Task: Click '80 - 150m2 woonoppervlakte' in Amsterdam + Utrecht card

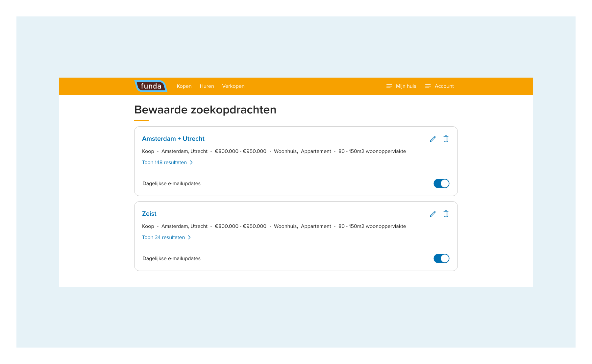Action: pyautogui.click(x=372, y=151)
